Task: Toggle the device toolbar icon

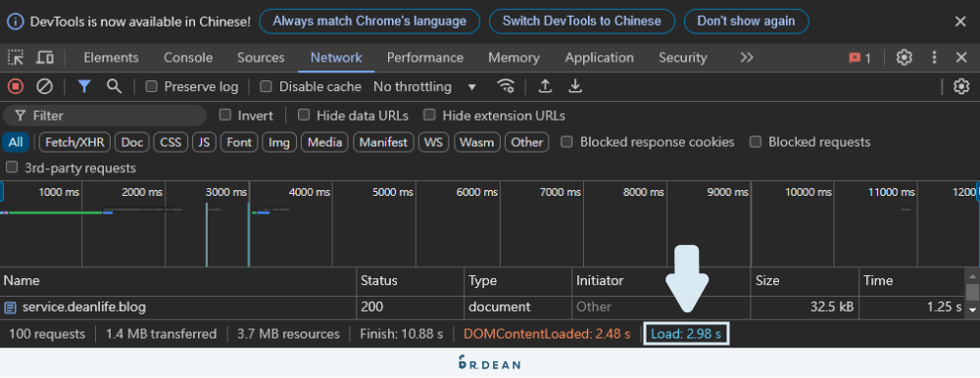Action: click(x=44, y=58)
